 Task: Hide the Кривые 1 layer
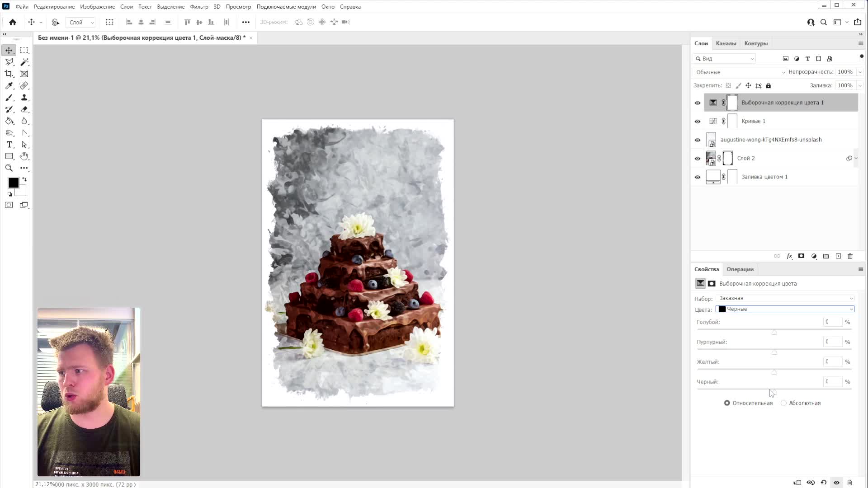(698, 122)
